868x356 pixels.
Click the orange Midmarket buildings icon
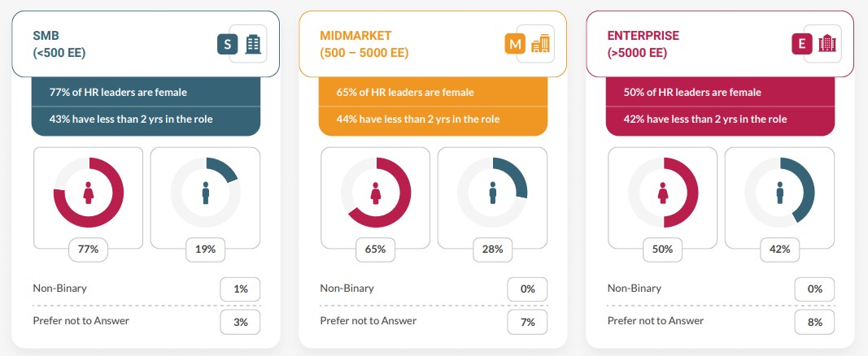[x=540, y=44]
